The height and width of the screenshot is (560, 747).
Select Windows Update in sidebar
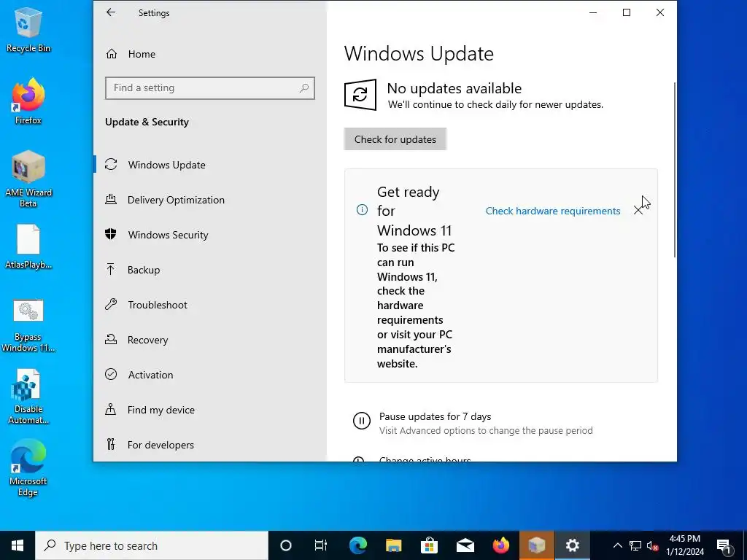[x=209, y=165]
